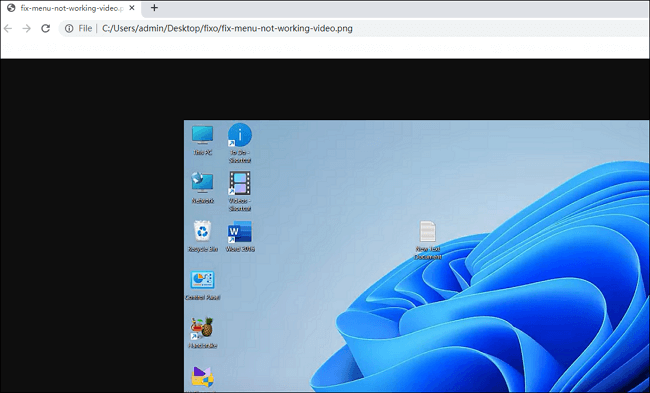This screenshot has height=393, width=650.
Task: Open a new tab with the plus button
Action: pos(154,8)
